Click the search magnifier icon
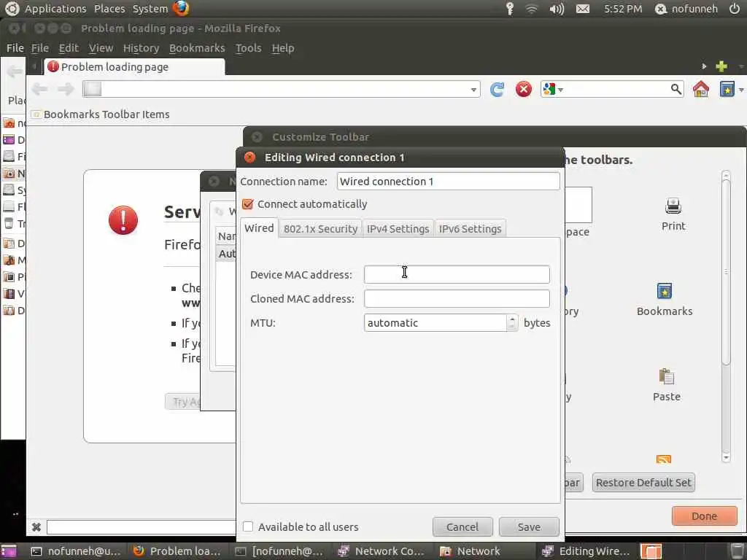The width and height of the screenshot is (747, 560). [x=676, y=89]
